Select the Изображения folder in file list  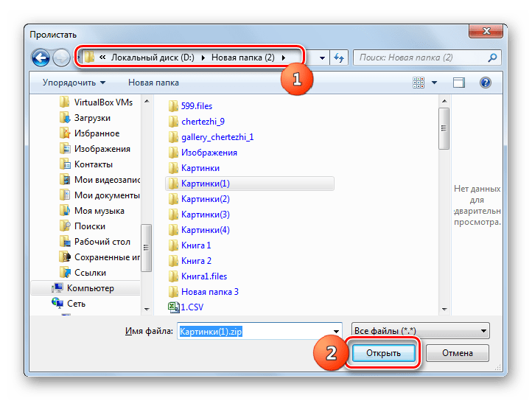203,153
